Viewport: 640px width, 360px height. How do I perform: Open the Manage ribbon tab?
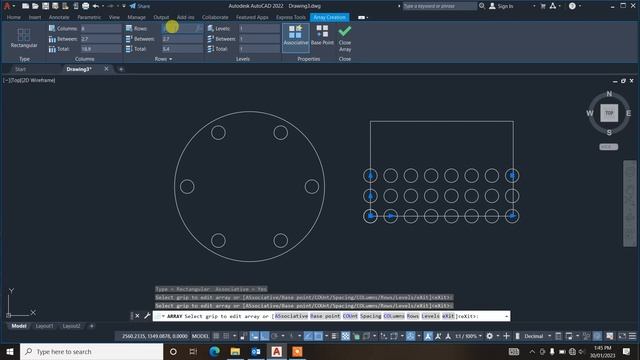[136, 17]
